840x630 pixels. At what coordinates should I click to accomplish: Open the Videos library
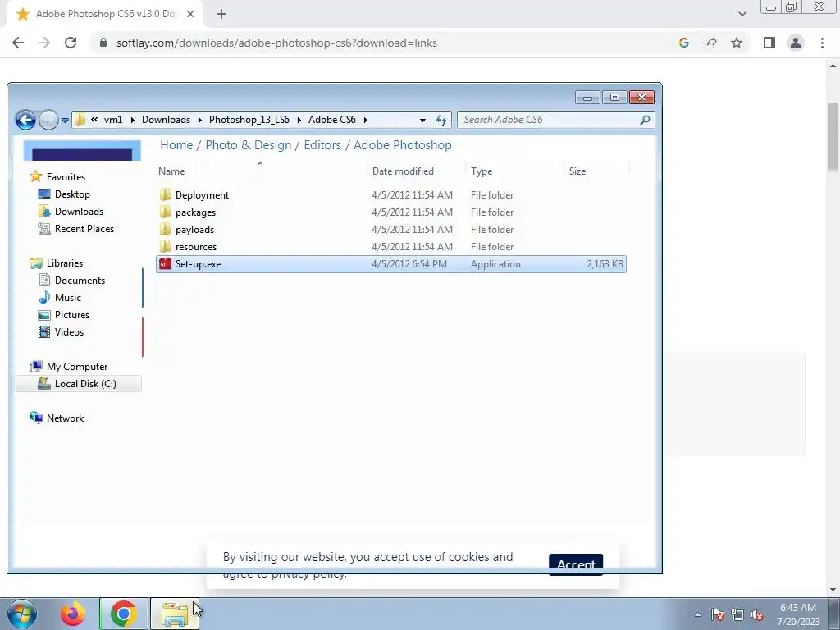[70, 331]
